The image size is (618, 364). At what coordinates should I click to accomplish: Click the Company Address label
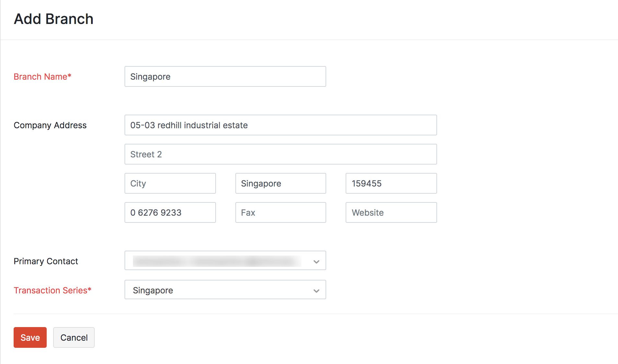[50, 125]
